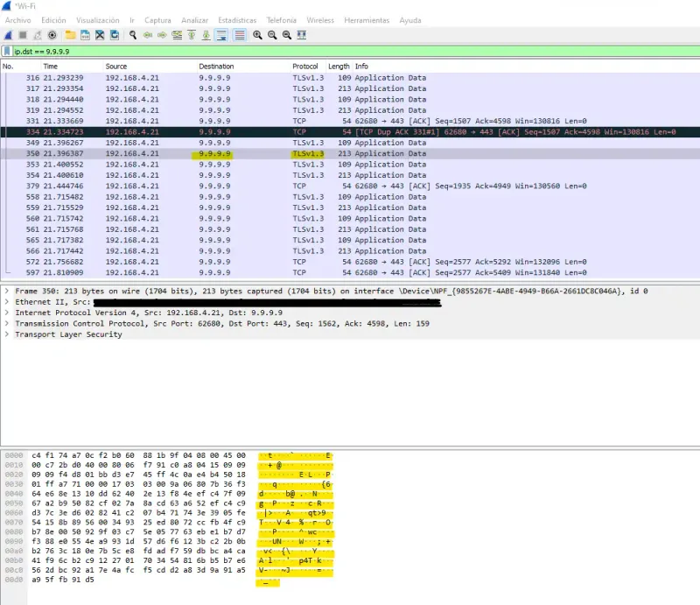
Task: Click the find packet magnifier icon
Action: pos(133,35)
